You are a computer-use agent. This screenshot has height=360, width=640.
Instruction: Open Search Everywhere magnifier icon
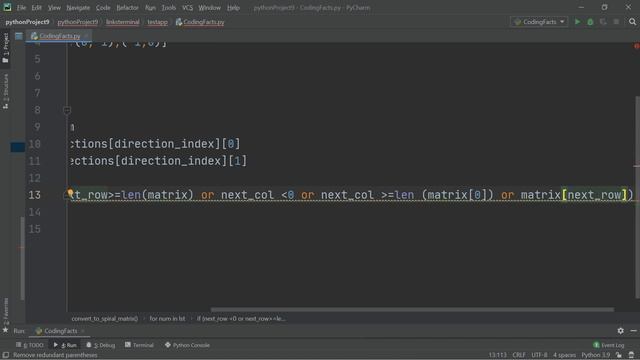point(632,22)
